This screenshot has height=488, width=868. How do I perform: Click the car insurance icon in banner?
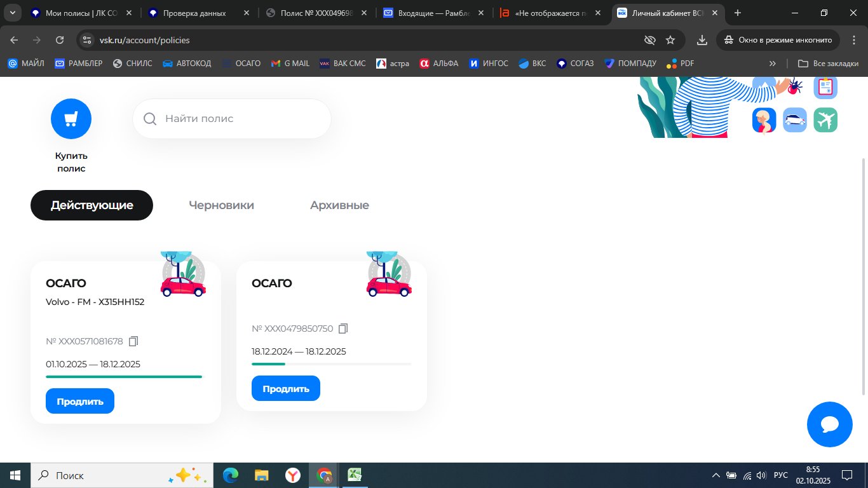795,120
